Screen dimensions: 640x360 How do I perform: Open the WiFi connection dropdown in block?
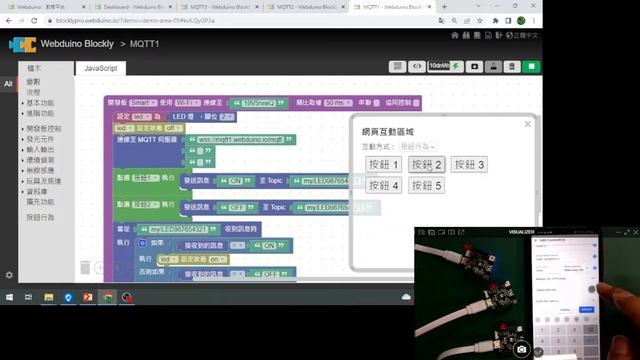pos(188,102)
